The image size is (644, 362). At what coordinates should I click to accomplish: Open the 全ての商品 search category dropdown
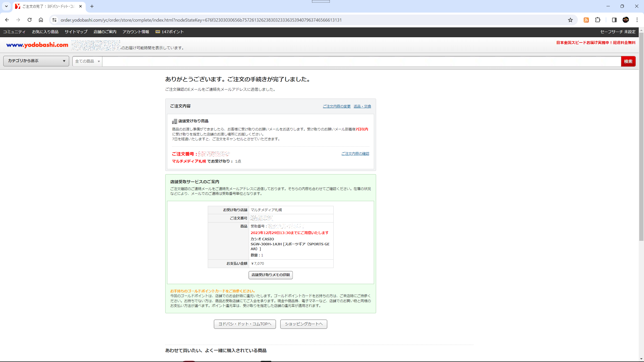pos(87,61)
